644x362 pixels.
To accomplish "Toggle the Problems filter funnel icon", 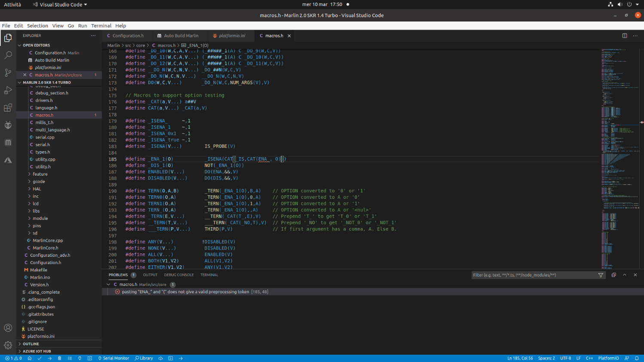I will click(601, 275).
